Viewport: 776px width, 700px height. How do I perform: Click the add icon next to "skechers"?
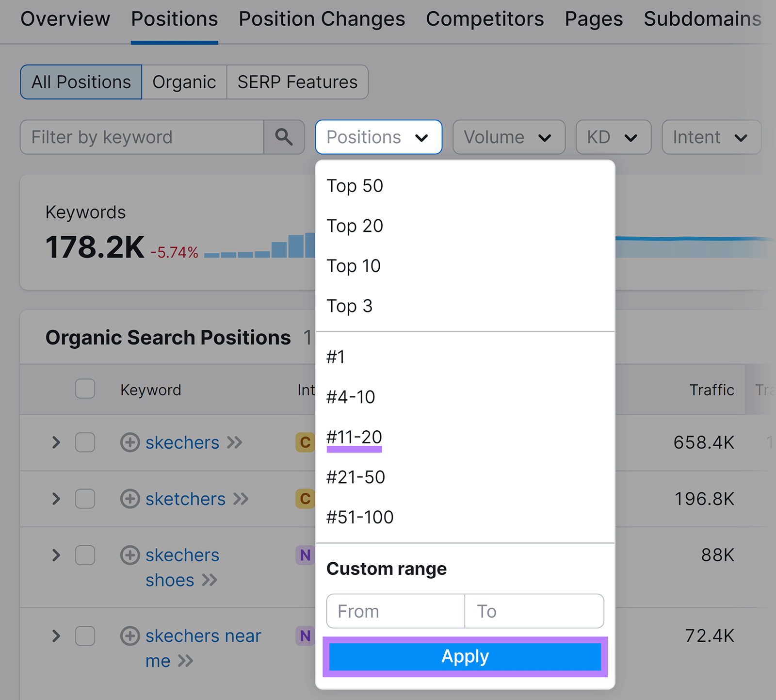point(129,442)
